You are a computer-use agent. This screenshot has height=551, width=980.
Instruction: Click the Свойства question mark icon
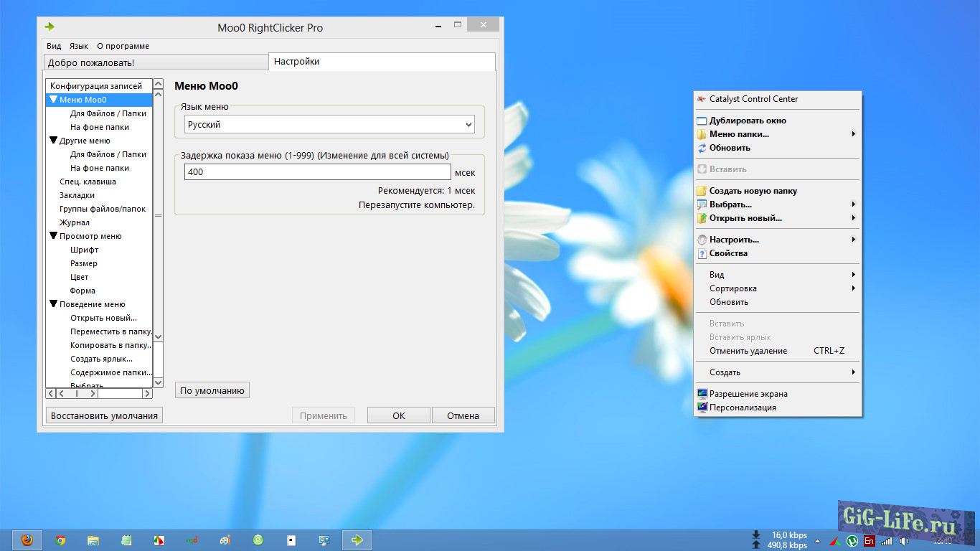pyautogui.click(x=702, y=253)
